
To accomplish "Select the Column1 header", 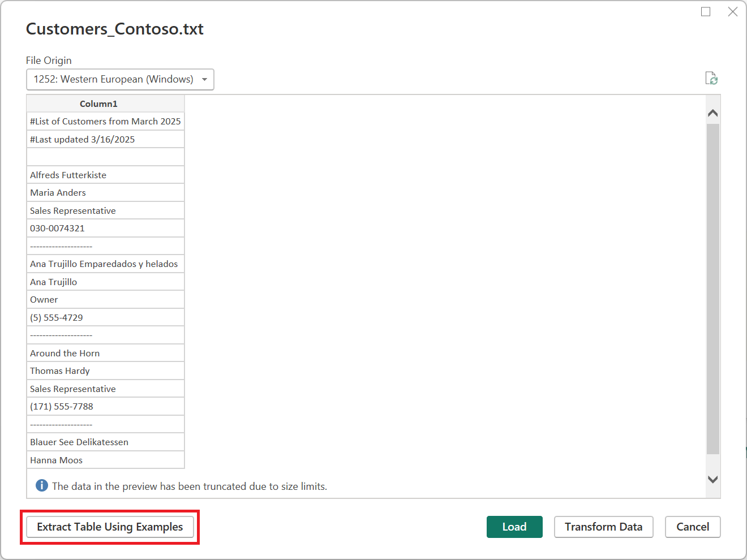I will pyautogui.click(x=98, y=104).
